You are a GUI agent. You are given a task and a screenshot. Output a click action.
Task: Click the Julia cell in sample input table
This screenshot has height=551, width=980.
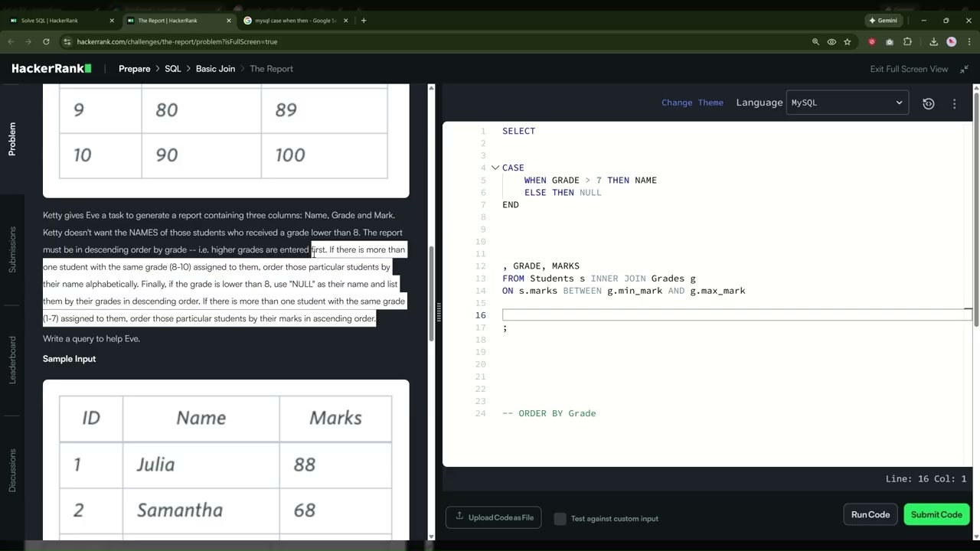(x=201, y=465)
